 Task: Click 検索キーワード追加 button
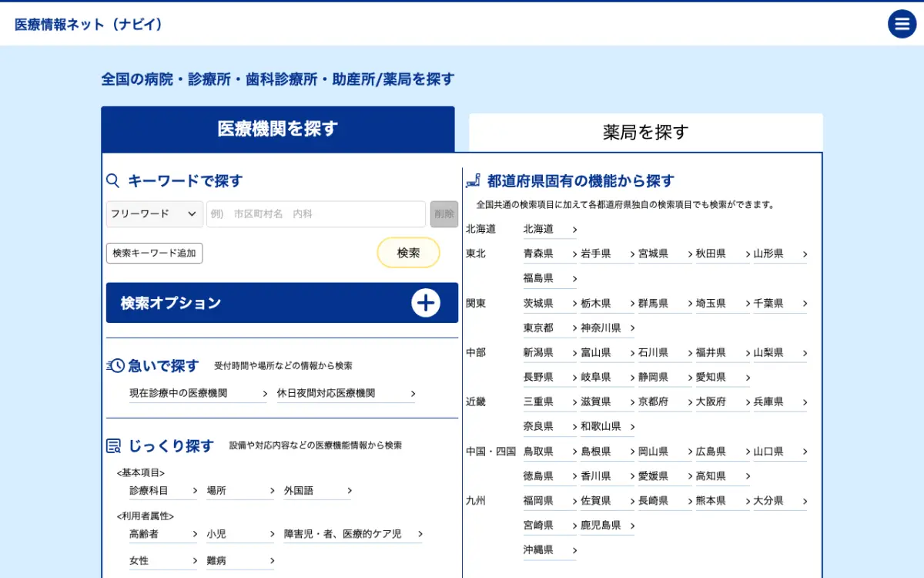154,253
